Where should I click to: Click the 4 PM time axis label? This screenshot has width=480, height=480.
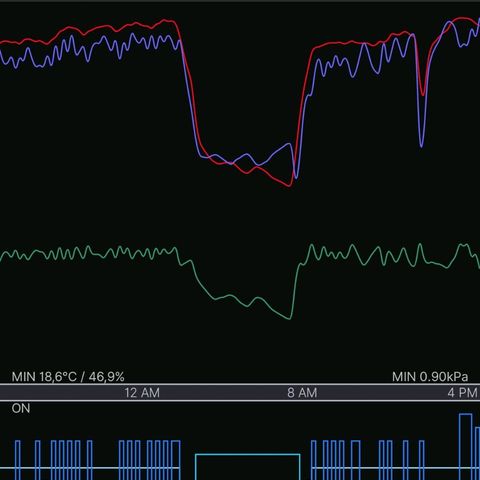(x=462, y=393)
